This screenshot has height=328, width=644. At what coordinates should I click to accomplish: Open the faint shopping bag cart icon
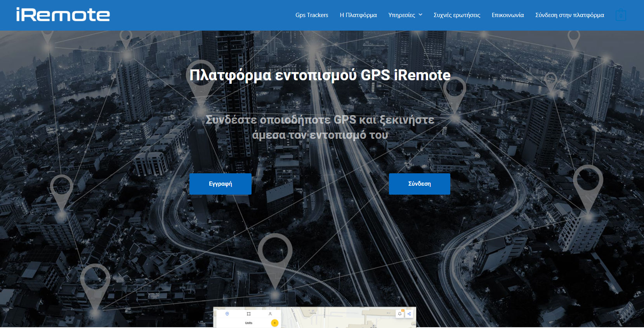pyautogui.click(x=621, y=15)
